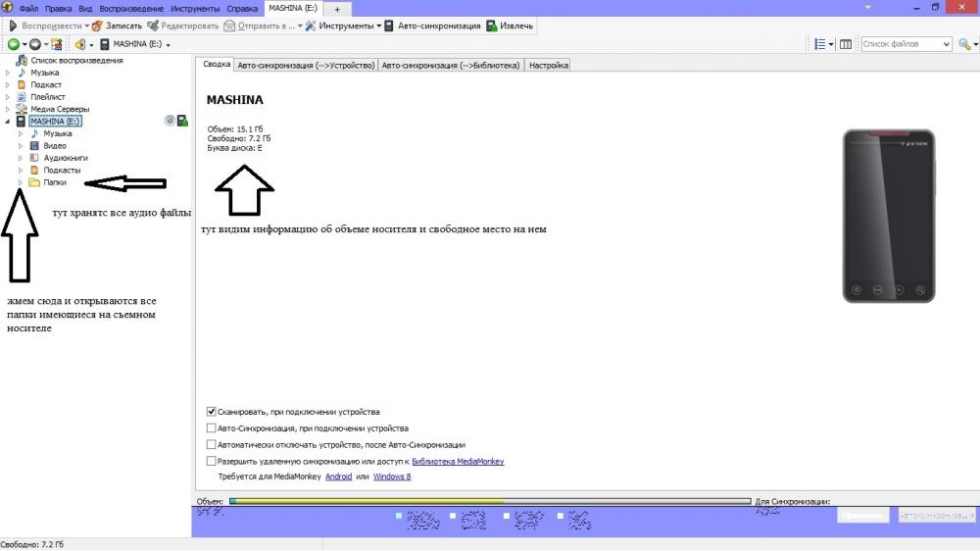Select the Плейлист node
Viewport: 980px width, 551px height.
click(48, 97)
